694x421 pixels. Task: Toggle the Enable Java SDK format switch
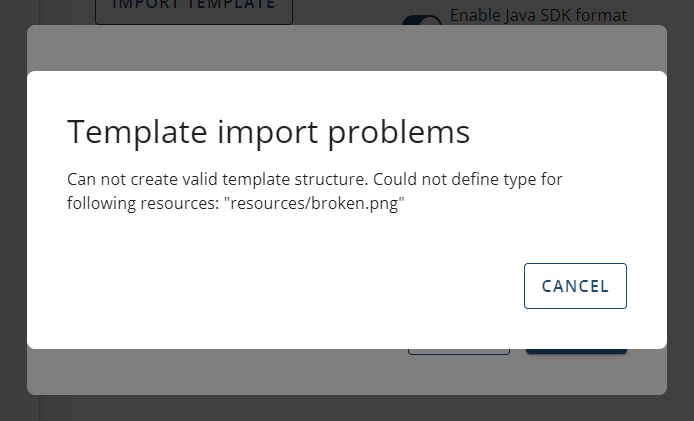(x=421, y=19)
